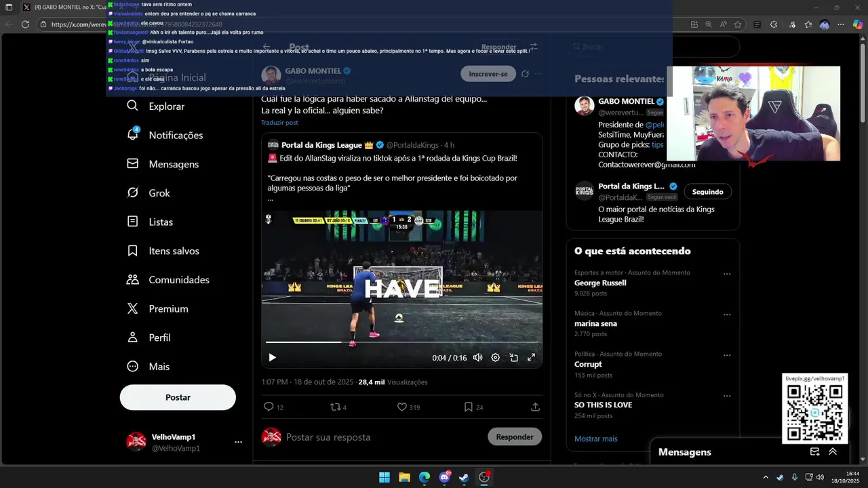Expand the Mensagens drawer
This screenshot has height=488, width=868.
click(833, 452)
